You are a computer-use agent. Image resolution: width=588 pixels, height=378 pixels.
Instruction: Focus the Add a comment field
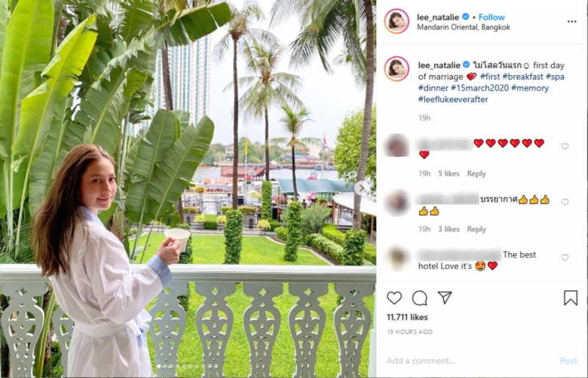[x=471, y=361]
